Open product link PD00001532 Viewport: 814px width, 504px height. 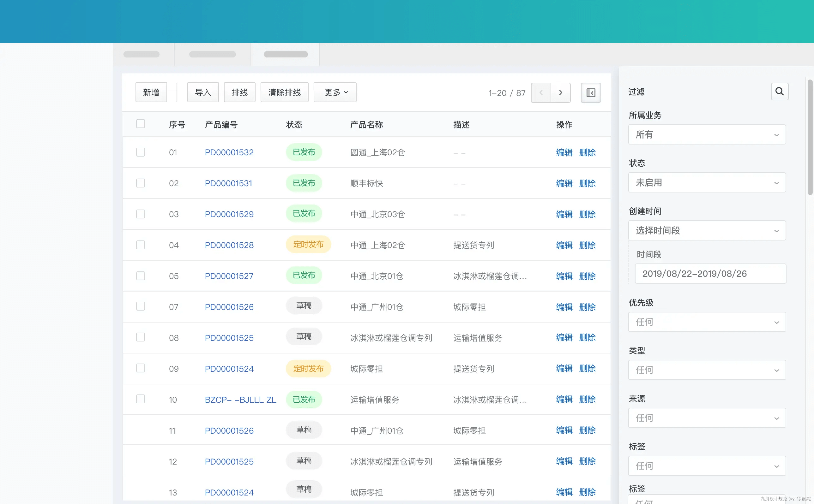[x=229, y=152]
